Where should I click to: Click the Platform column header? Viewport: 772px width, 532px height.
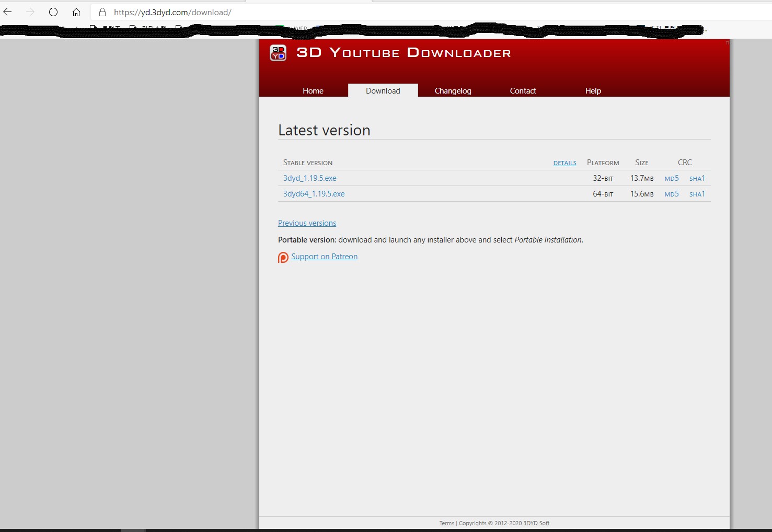603,163
